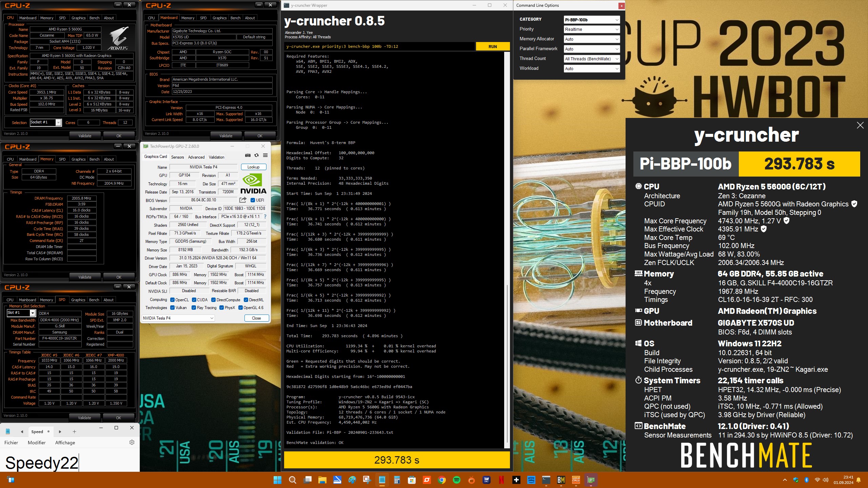
Task: Open Windows Start menu
Action: coord(277,480)
